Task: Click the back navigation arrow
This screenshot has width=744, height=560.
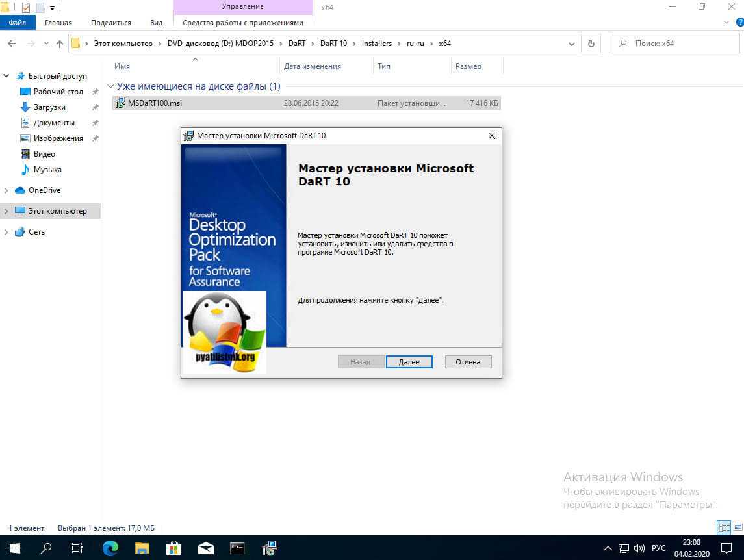Action: point(12,44)
